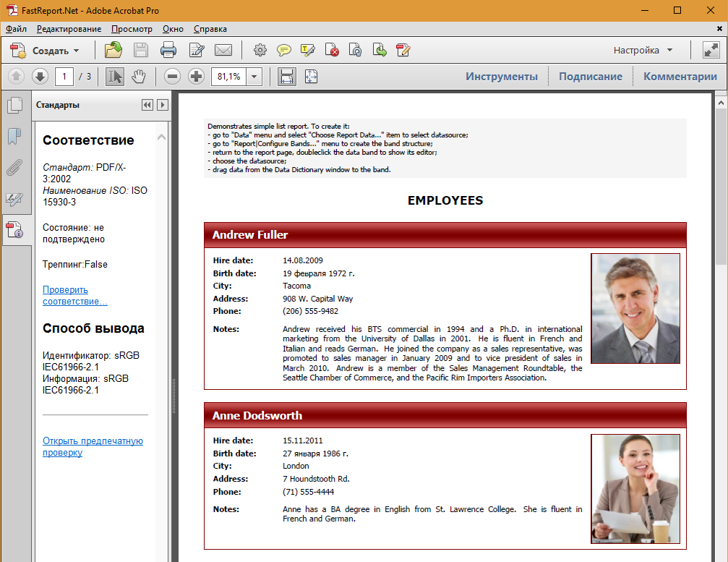The height and width of the screenshot is (562, 728).
Task: Click the zoom in plus button
Action: coord(196,76)
